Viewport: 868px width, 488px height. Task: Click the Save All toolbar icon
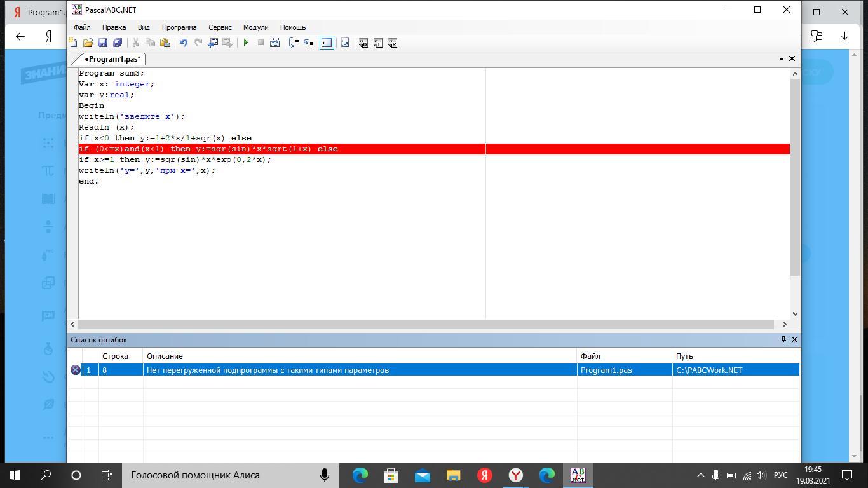117,43
